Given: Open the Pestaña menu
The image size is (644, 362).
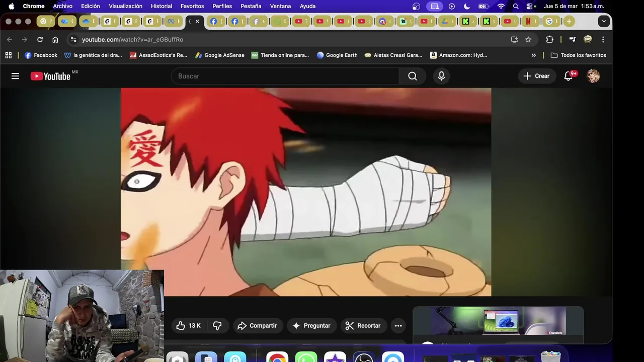Looking at the screenshot, I should click(251, 6).
